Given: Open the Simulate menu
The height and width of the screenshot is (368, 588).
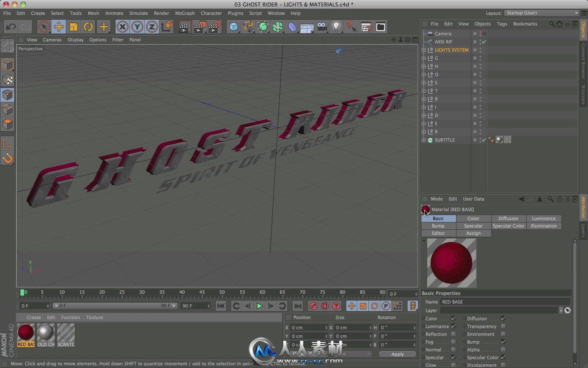Looking at the screenshot, I should (x=138, y=13).
